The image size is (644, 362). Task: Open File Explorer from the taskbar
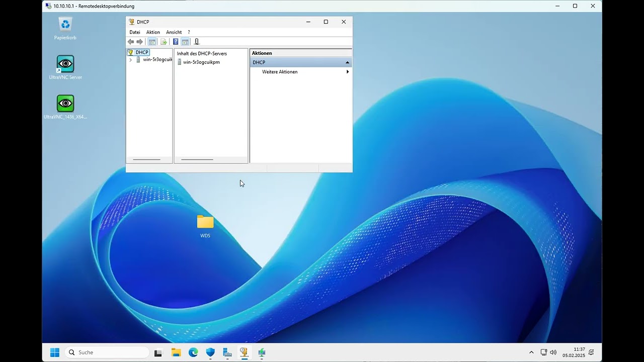[176, 352]
